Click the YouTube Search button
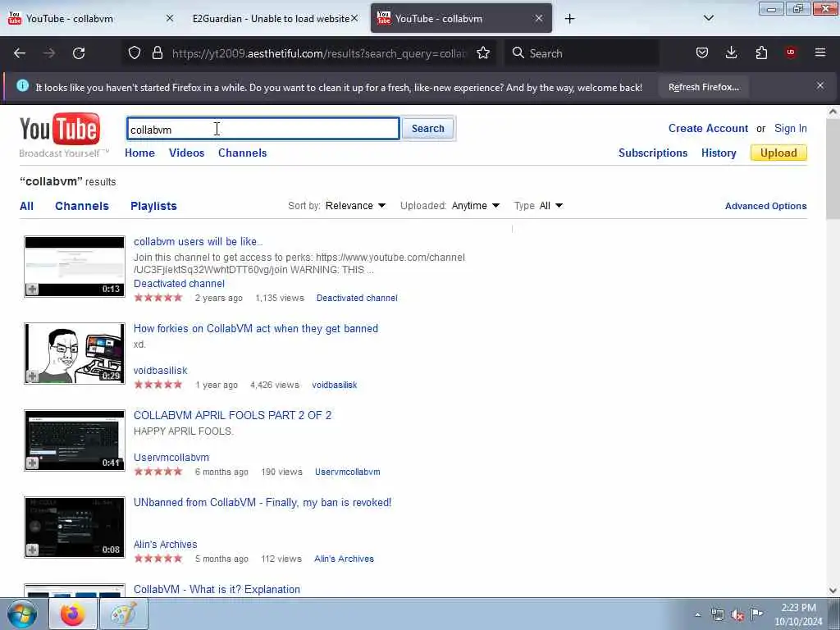Screen dimensions: 840x630 coord(427,129)
